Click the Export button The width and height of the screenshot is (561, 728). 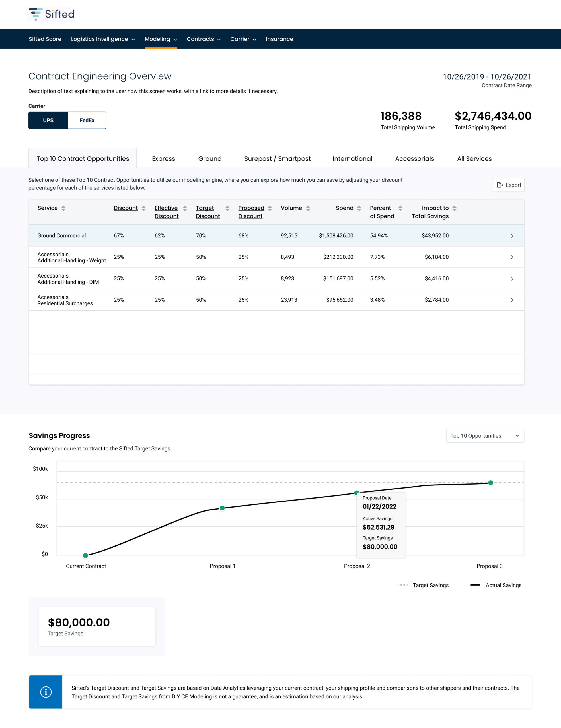(508, 185)
